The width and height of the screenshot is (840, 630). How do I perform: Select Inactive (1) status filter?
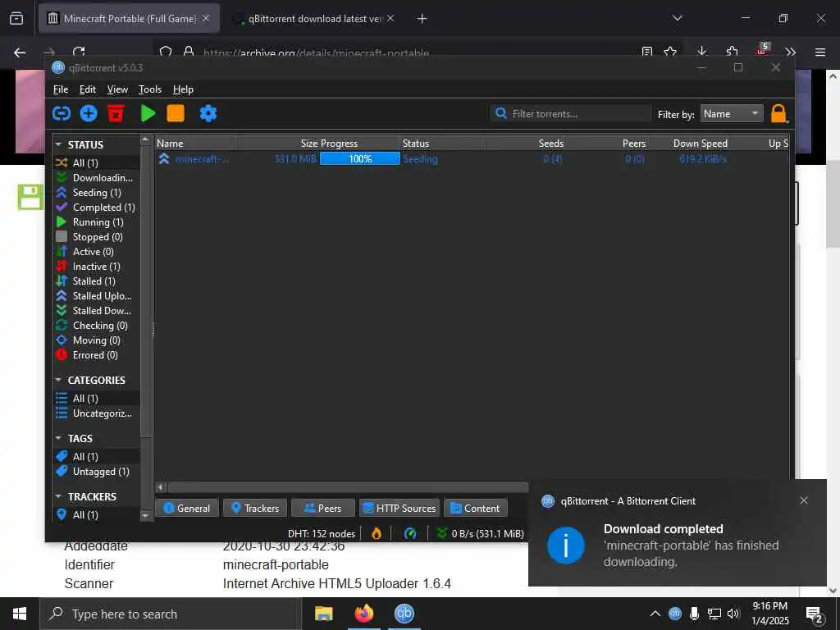[x=97, y=267]
